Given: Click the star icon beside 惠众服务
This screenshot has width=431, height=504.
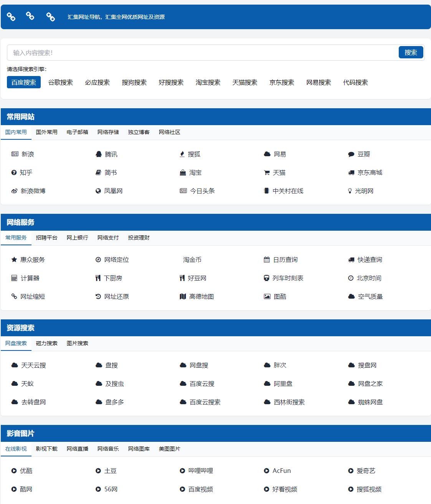Looking at the screenshot, I should pyautogui.click(x=14, y=259).
